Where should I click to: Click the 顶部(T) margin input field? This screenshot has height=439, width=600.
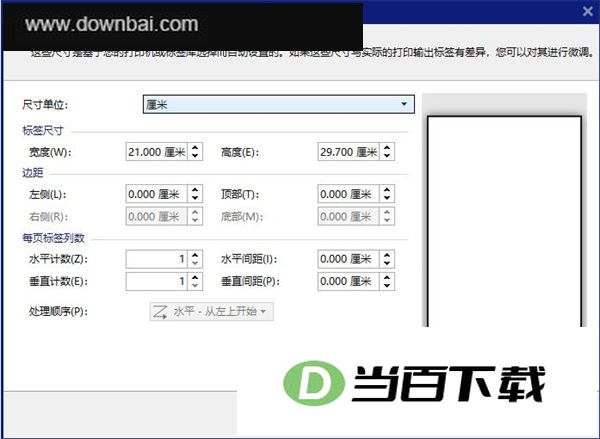coord(349,194)
